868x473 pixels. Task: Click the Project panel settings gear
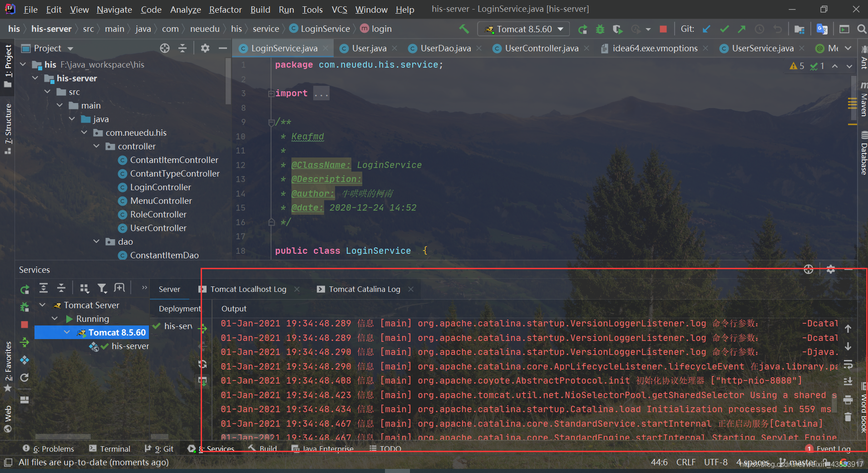pyautogui.click(x=205, y=48)
